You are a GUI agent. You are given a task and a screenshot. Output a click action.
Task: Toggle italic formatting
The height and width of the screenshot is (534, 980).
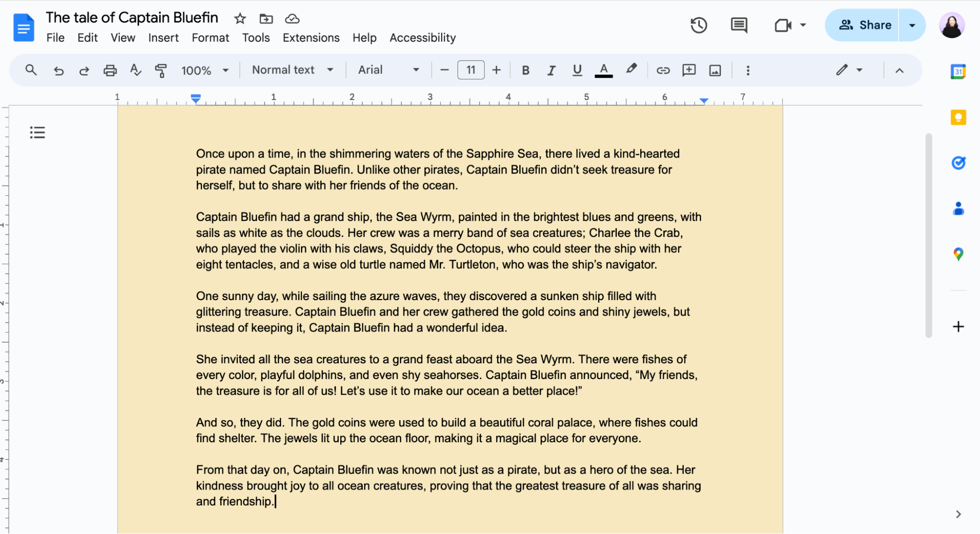(x=551, y=70)
